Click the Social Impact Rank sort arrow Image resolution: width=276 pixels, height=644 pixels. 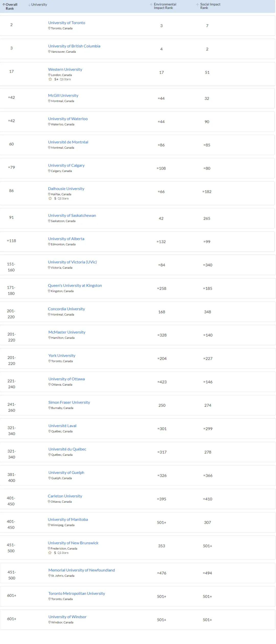198,5
